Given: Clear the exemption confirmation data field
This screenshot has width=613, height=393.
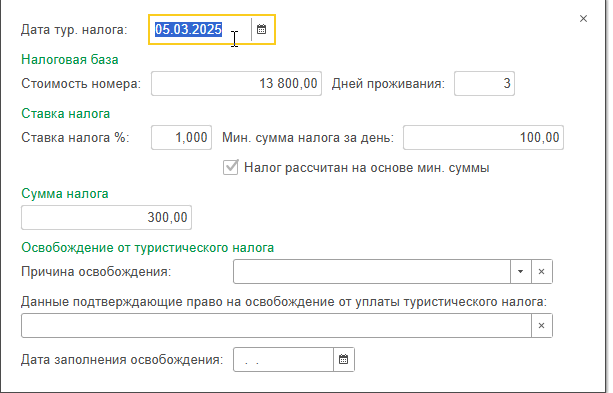Looking at the screenshot, I should pyautogui.click(x=541, y=325).
